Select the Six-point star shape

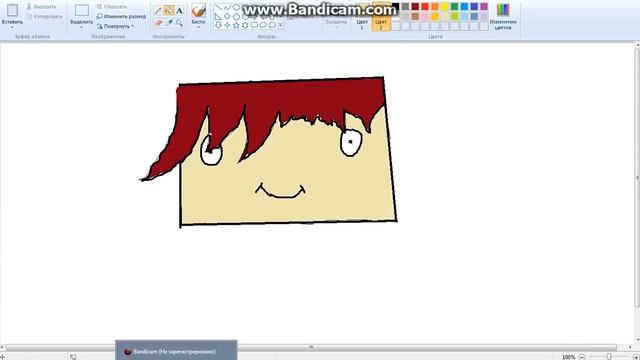point(245,25)
